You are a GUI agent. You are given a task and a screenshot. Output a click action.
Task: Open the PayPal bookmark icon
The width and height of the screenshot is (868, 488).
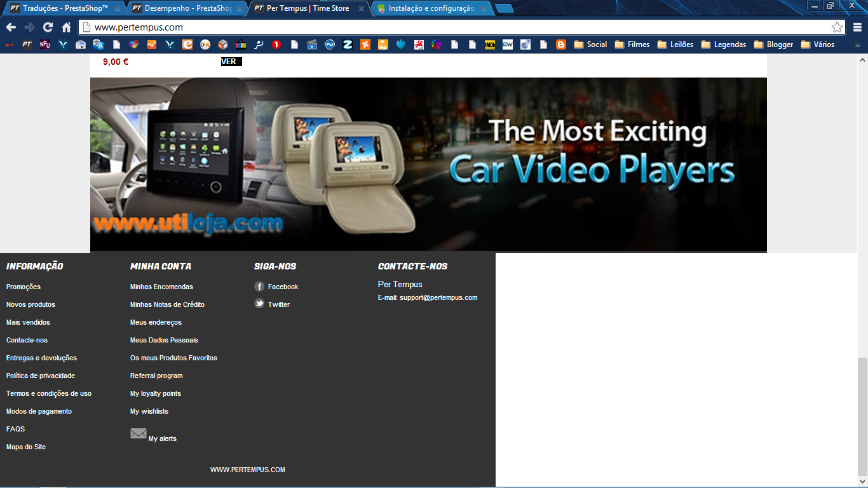click(258, 44)
